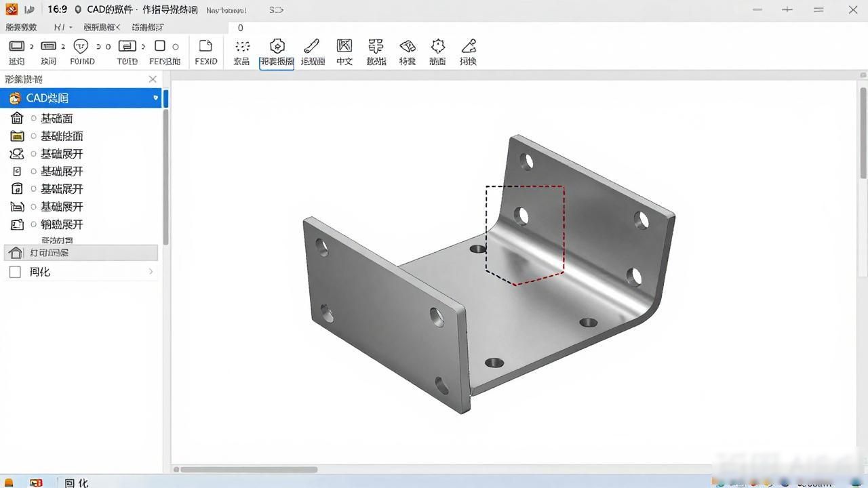The width and height of the screenshot is (868, 488).
Task: Open the first menu bar item
Action: (x=21, y=27)
